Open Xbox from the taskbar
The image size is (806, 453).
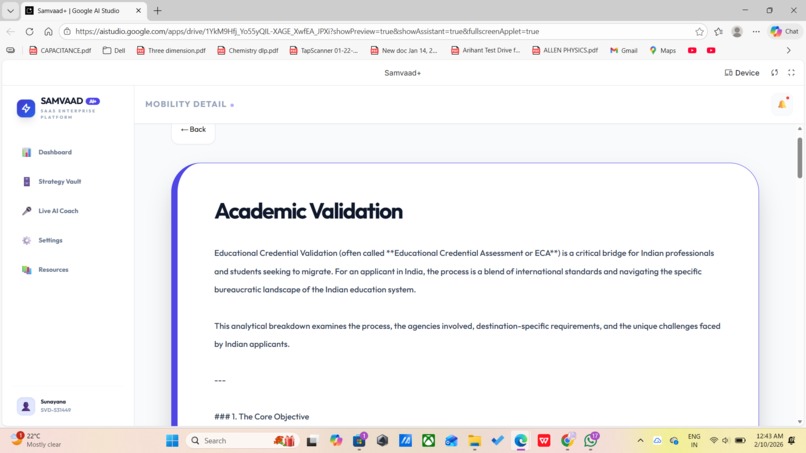click(x=428, y=441)
